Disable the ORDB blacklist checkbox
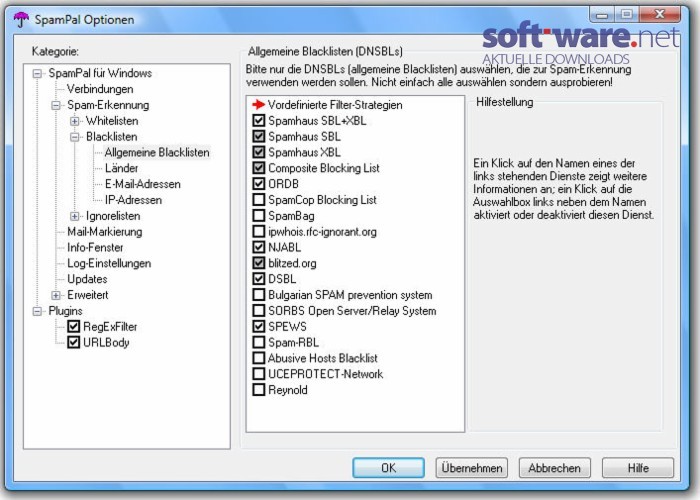The height and width of the screenshot is (500, 700). click(x=258, y=183)
